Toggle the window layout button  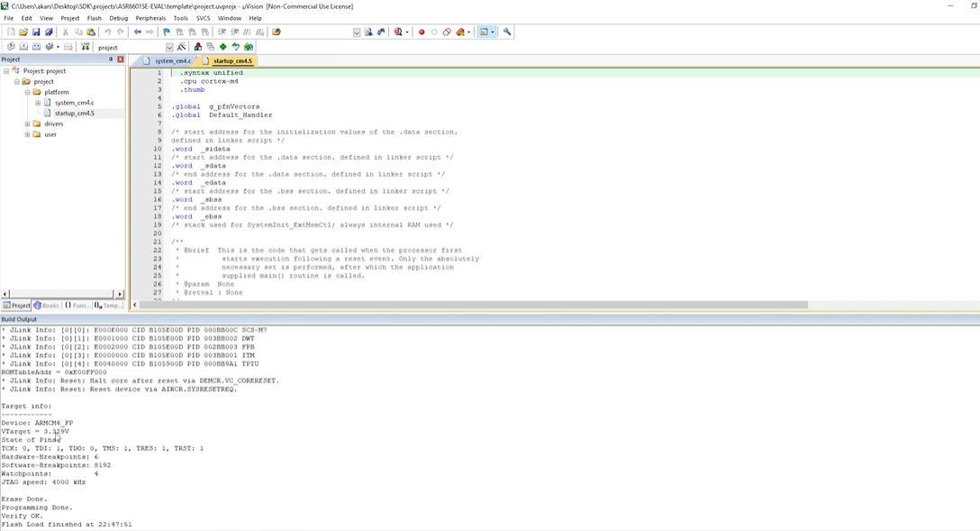[x=483, y=32]
